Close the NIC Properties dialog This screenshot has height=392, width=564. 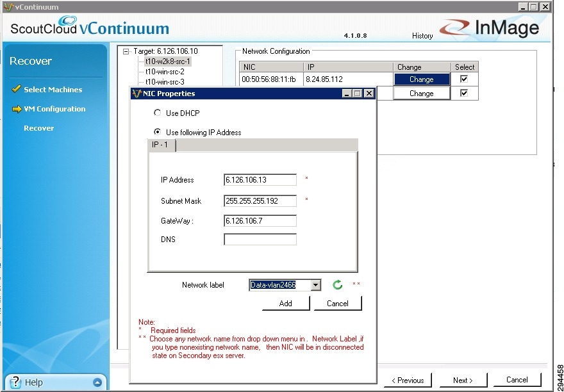point(369,94)
